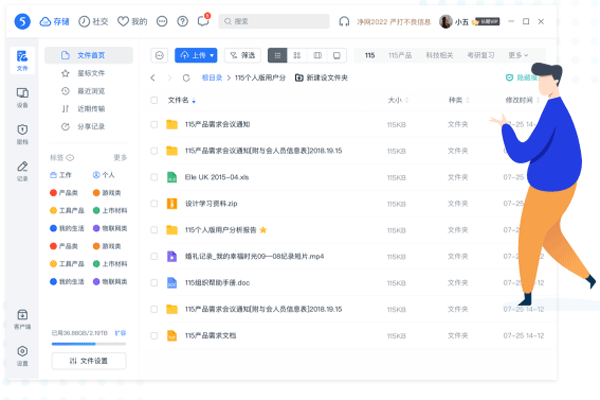This screenshot has width=600, height=400.
Task: Check the box for Elle UK 2015-04.xls
Action: (x=155, y=177)
